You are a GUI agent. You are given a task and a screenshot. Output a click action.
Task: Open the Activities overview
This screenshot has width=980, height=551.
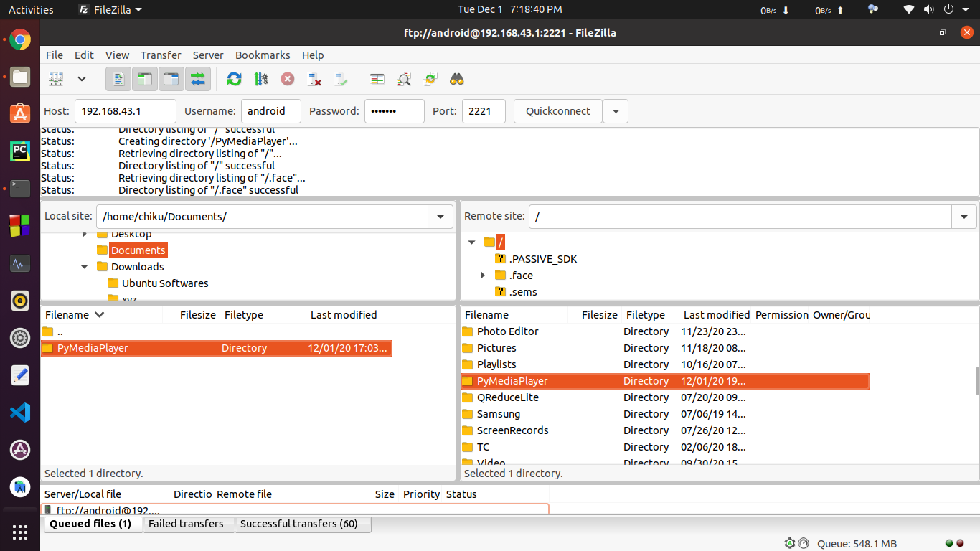point(31,10)
